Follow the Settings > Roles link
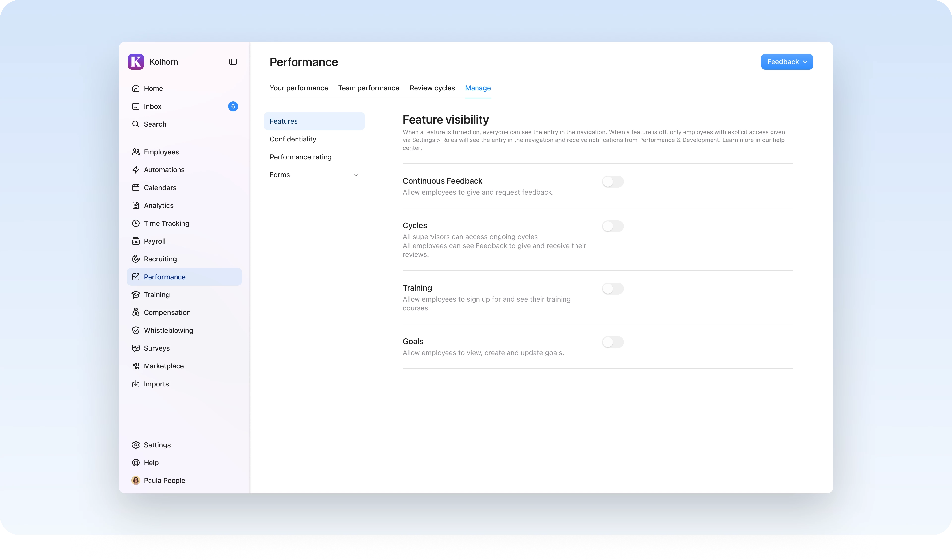952x560 pixels. (434, 140)
